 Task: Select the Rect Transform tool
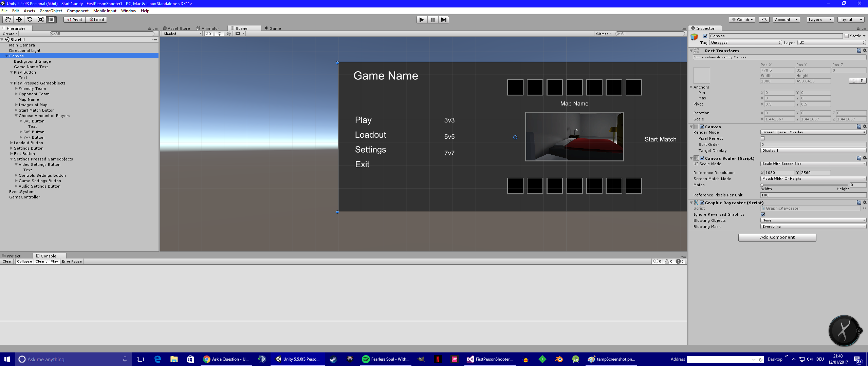pos(51,20)
